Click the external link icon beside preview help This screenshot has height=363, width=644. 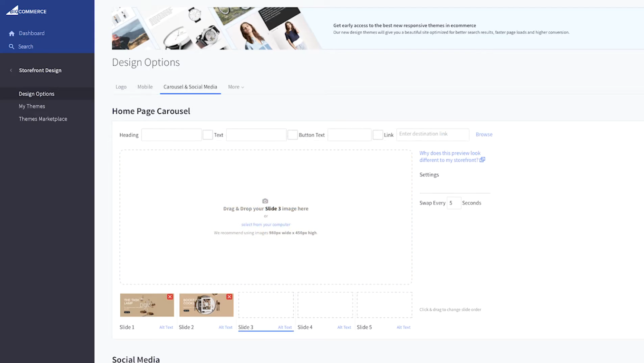pyautogui.click(x=482, y=160)
